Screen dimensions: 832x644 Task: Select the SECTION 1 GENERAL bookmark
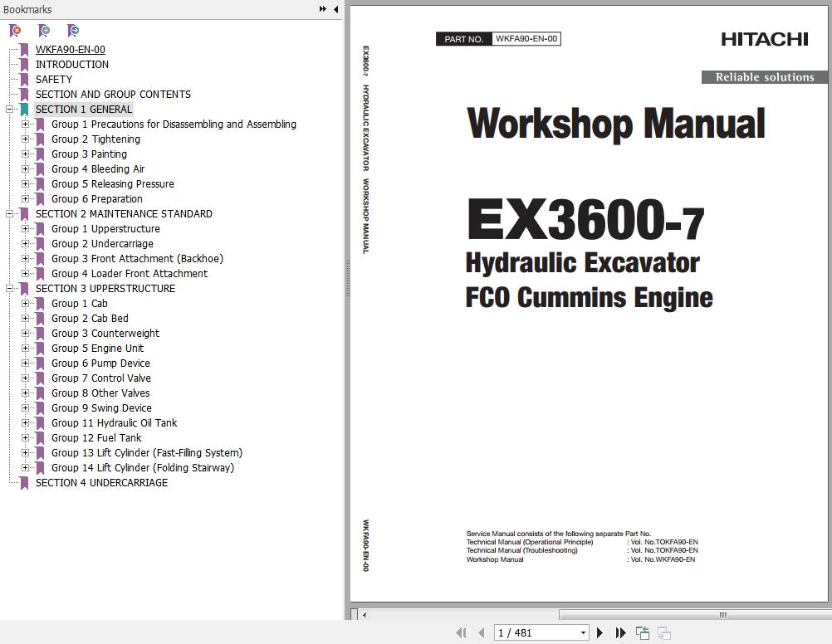pos(84,110)
